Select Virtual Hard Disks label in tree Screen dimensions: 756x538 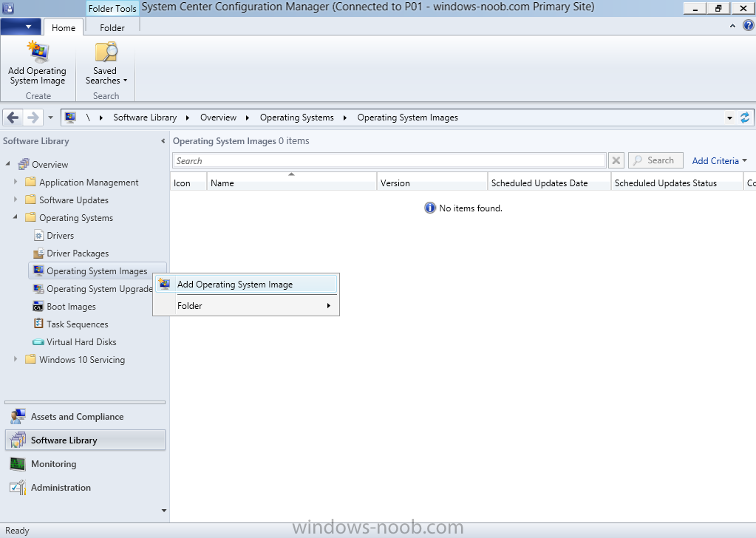81,342
